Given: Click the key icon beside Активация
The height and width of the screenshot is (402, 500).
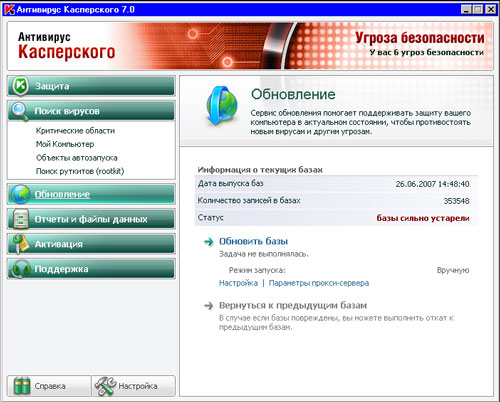Looking at the screenshot, I should pos(20,244).
